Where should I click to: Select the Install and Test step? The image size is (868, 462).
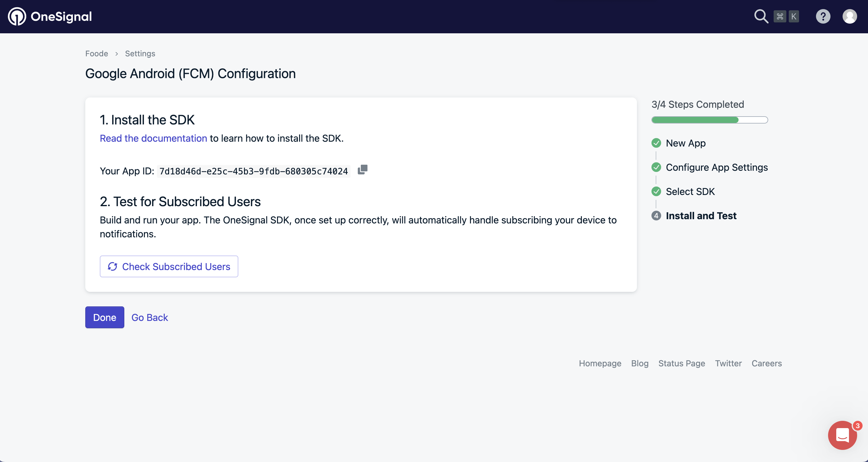pyautogui.click(x=701, y=216)
